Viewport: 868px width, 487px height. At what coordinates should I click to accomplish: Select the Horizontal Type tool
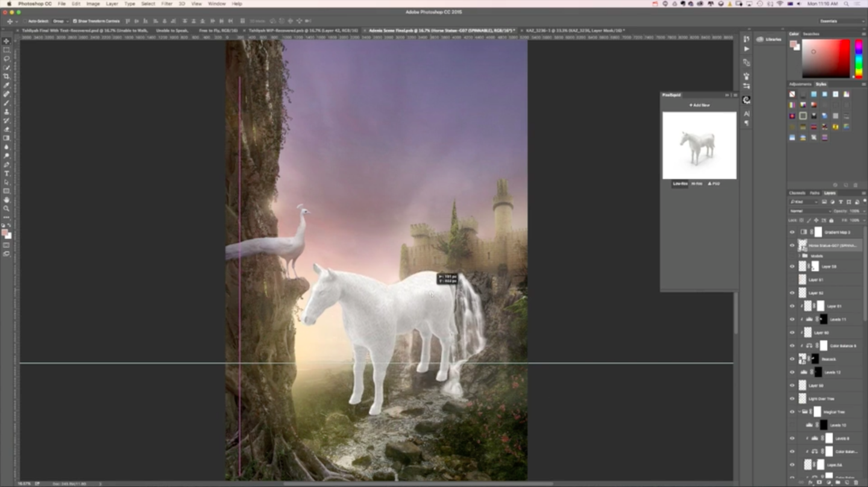(x=7, y=173)
